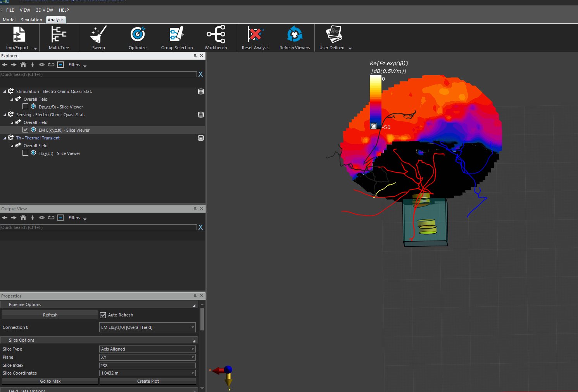Click the colorbar corner handle icon

tap(373, 126)
